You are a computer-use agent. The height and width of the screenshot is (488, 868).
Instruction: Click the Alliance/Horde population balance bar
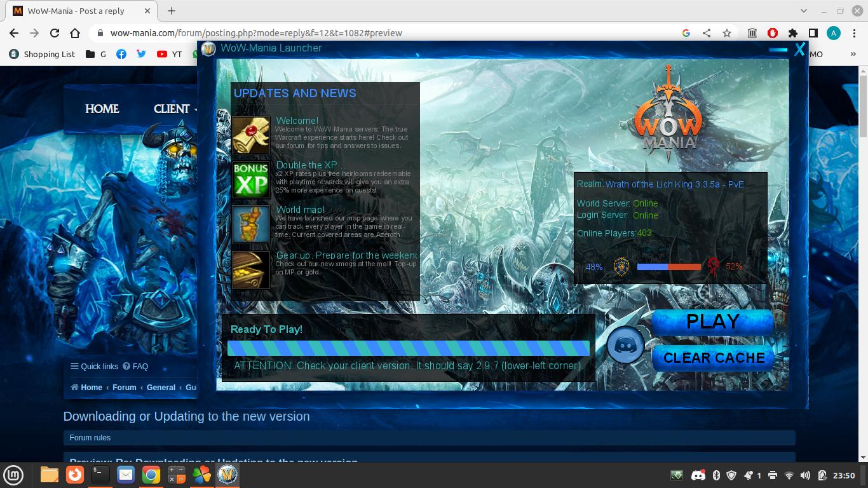668,267
